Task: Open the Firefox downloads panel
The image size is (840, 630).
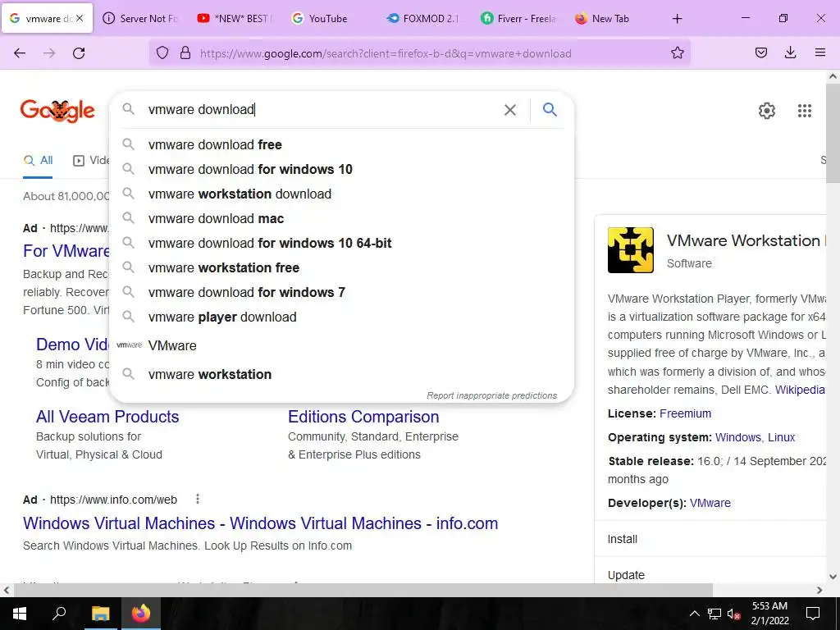Action: (x=790, y=53)
